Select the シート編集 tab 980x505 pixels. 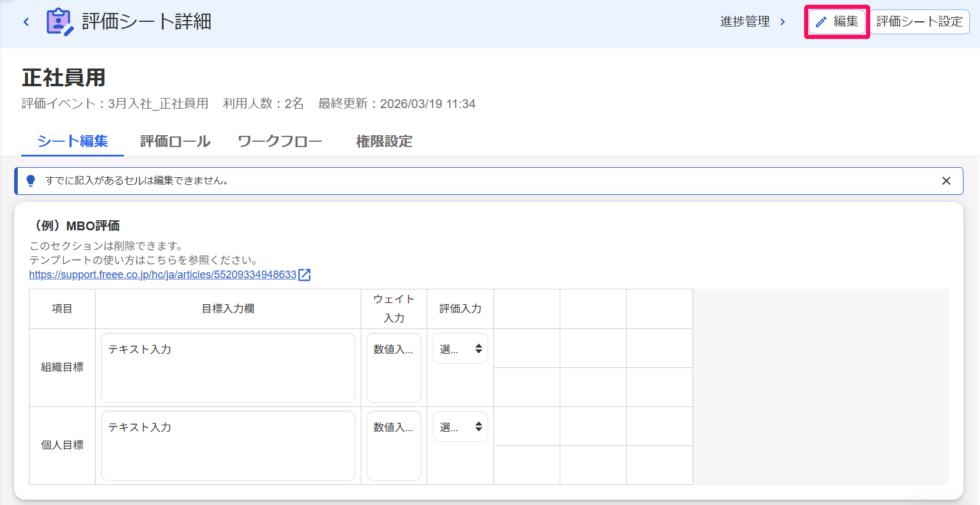73,142
